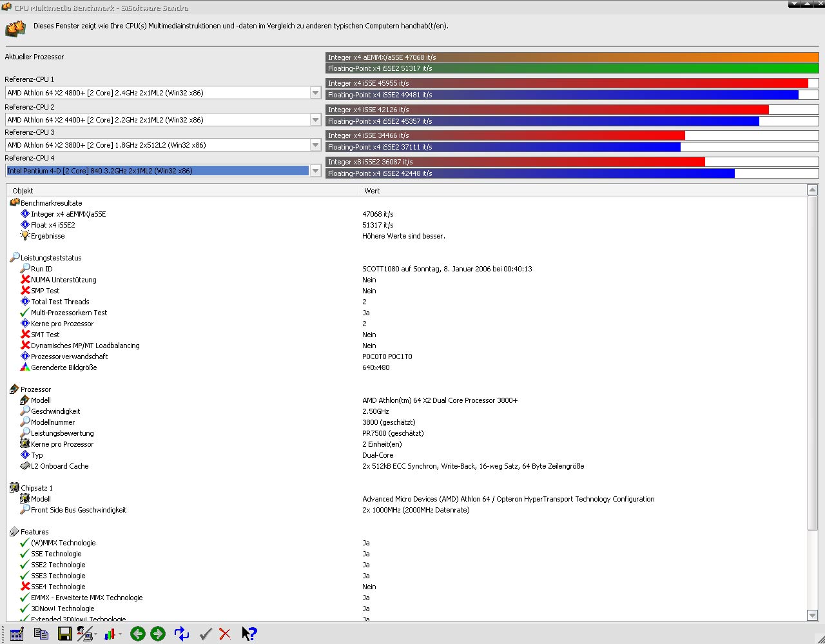Click the value '640x480'

pyautogui.click(x=376, y=367)
